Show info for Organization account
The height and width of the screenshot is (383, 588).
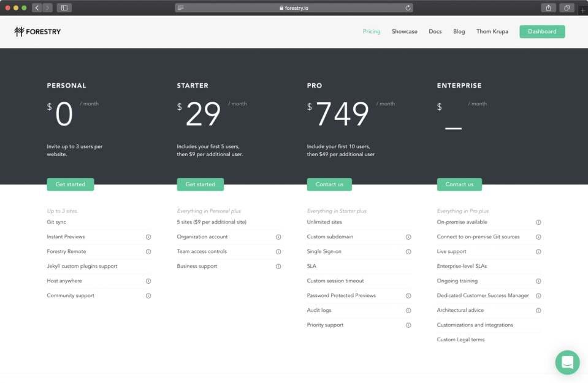point(278,237)
